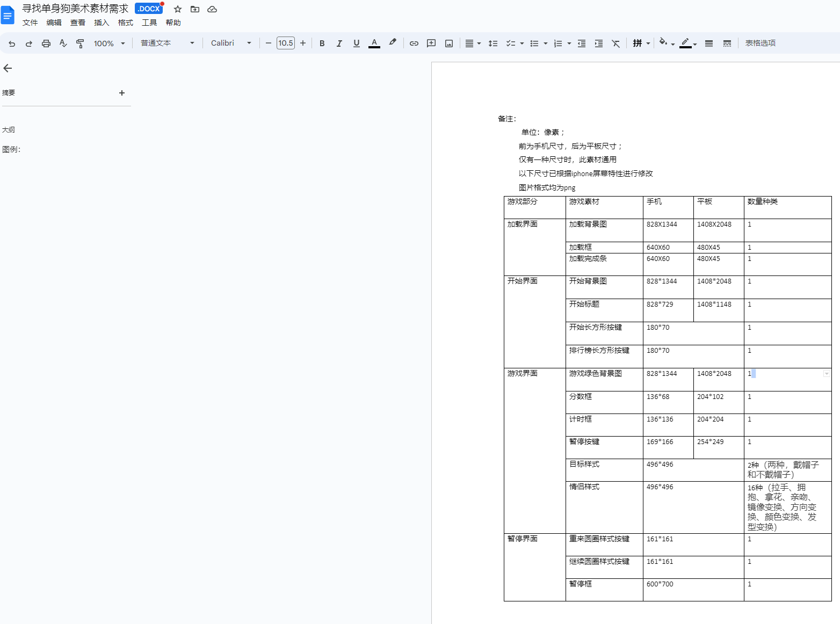
Task: Add a comment with the comment icon
Action: (x=431, y=43)
